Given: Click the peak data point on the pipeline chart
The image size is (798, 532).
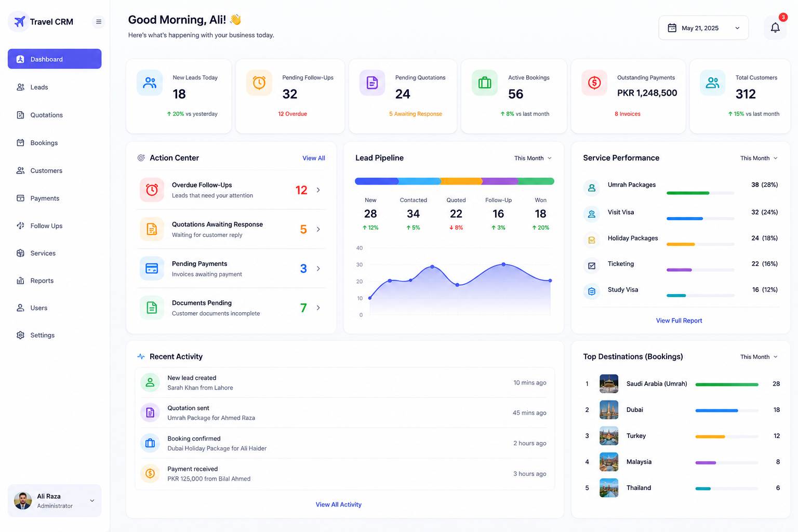Looking at the screenshot, I should click(x=503, y=264).
